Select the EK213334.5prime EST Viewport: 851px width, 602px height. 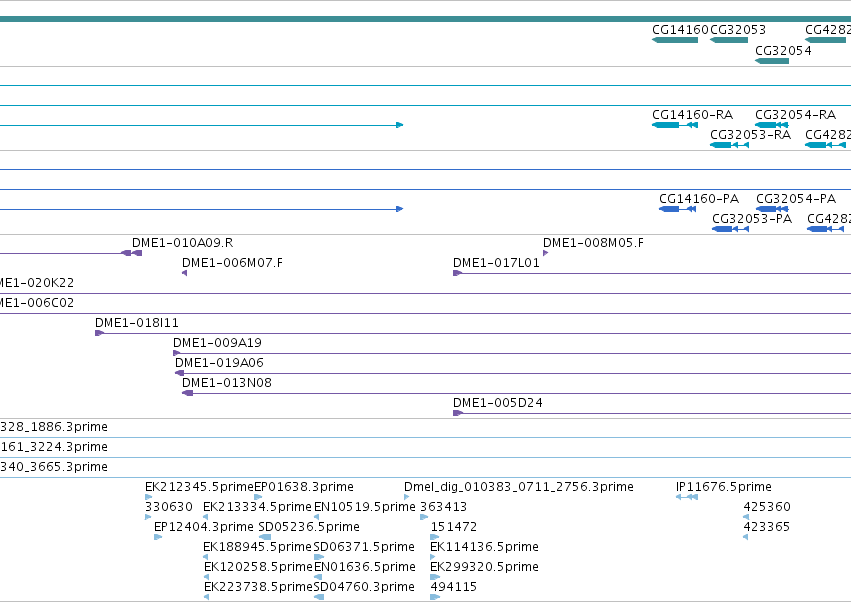[206, 517]
